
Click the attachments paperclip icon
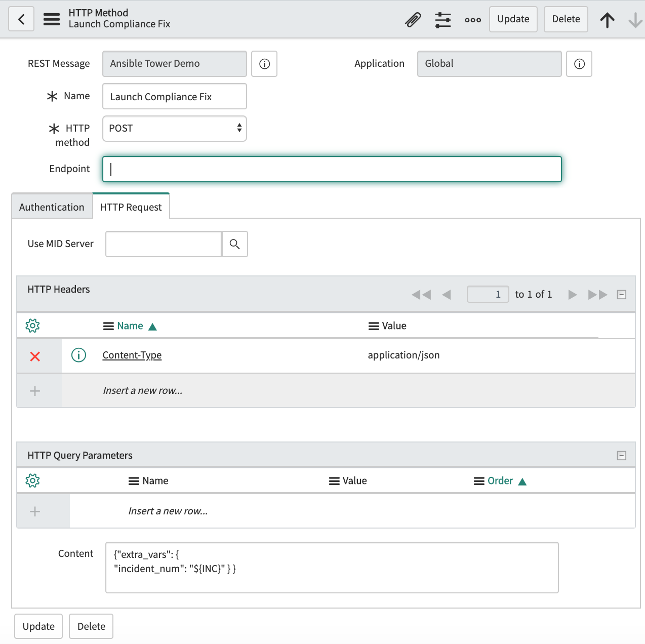tap(413, 19)
